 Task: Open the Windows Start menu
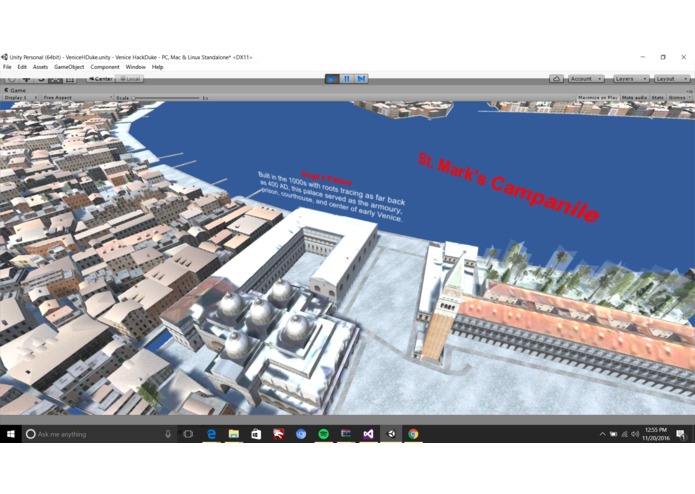[x=11, y=434]
